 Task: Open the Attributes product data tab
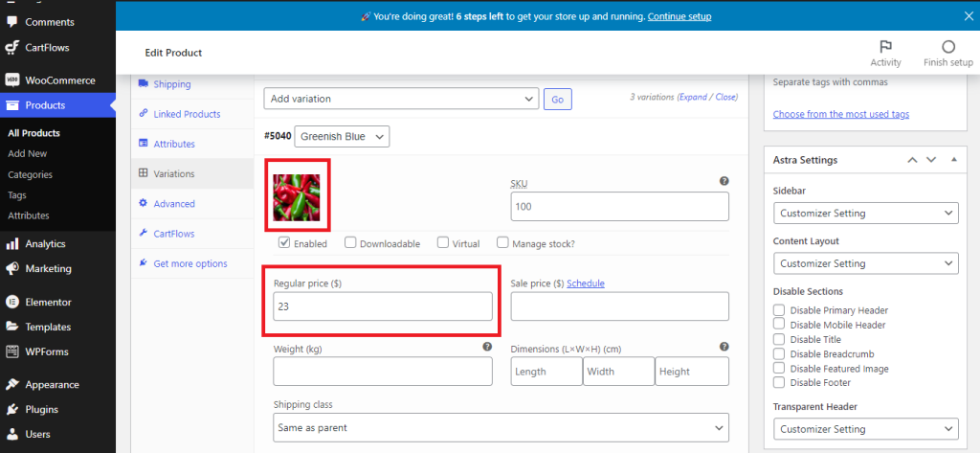(173, 144)
